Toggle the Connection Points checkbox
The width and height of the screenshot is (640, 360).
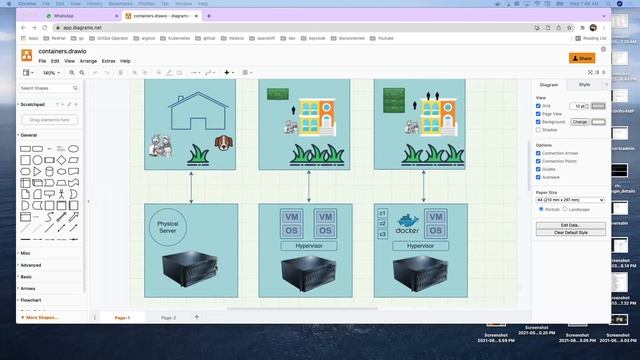coord(538,161)
